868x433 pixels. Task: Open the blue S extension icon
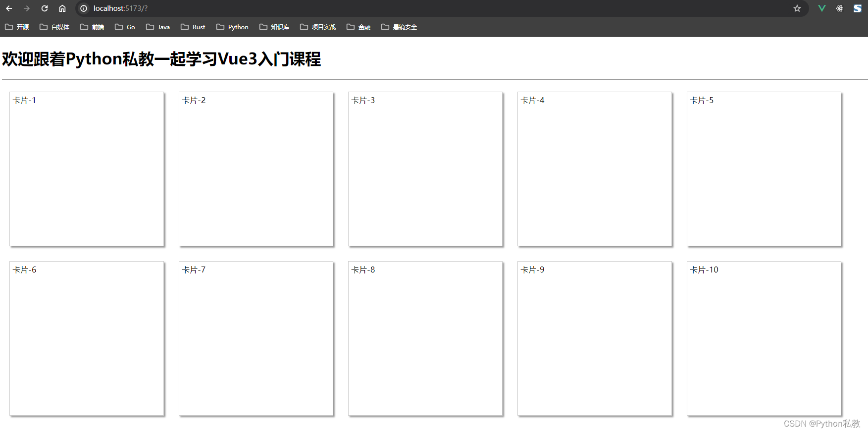click(x=858, y=8)
